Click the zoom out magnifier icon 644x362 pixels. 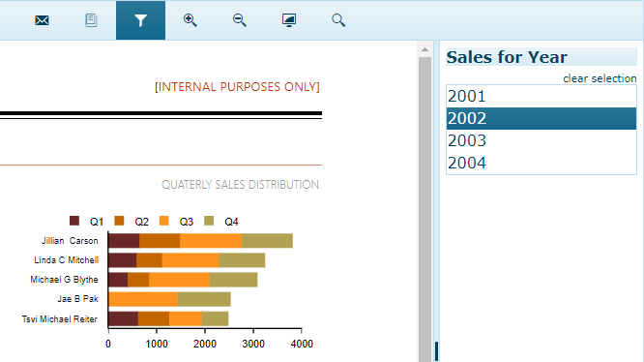[x=240, y=20]
